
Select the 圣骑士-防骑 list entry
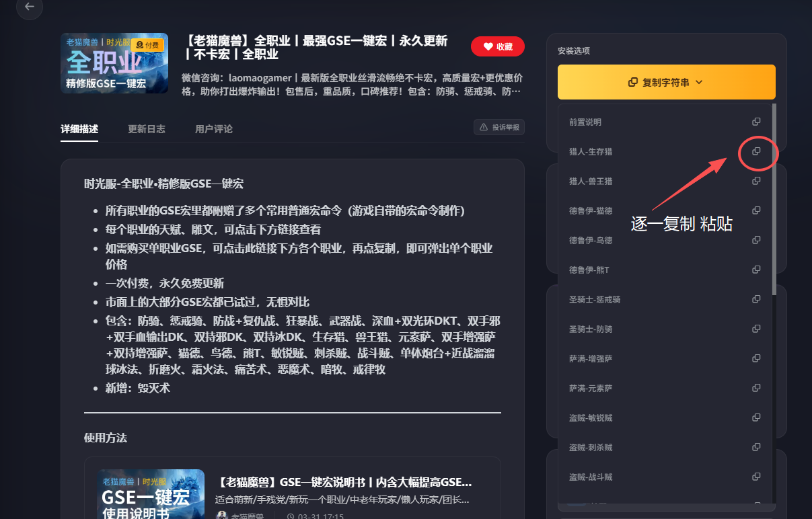tap(665, 329)
